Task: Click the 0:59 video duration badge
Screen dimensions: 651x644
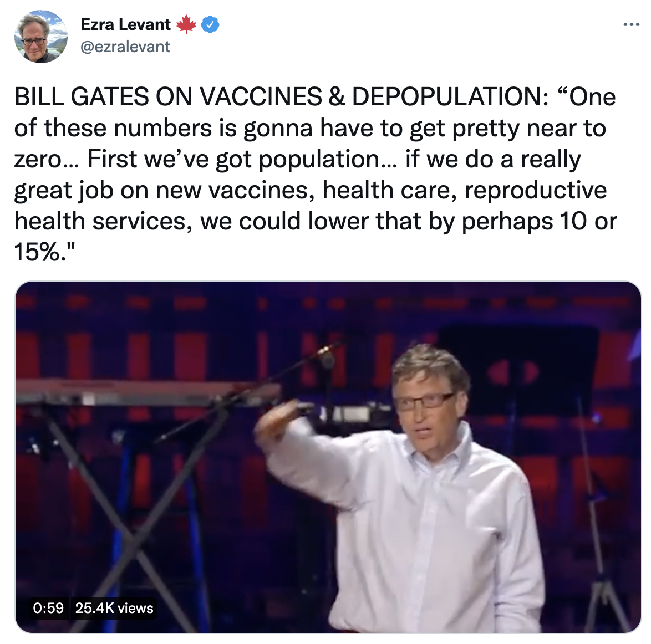Action: 48,608
